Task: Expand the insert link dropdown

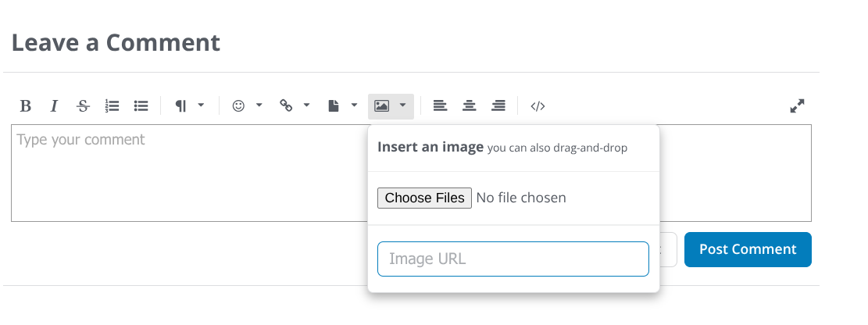Action: pyautogui.click(x=295, y=106)
